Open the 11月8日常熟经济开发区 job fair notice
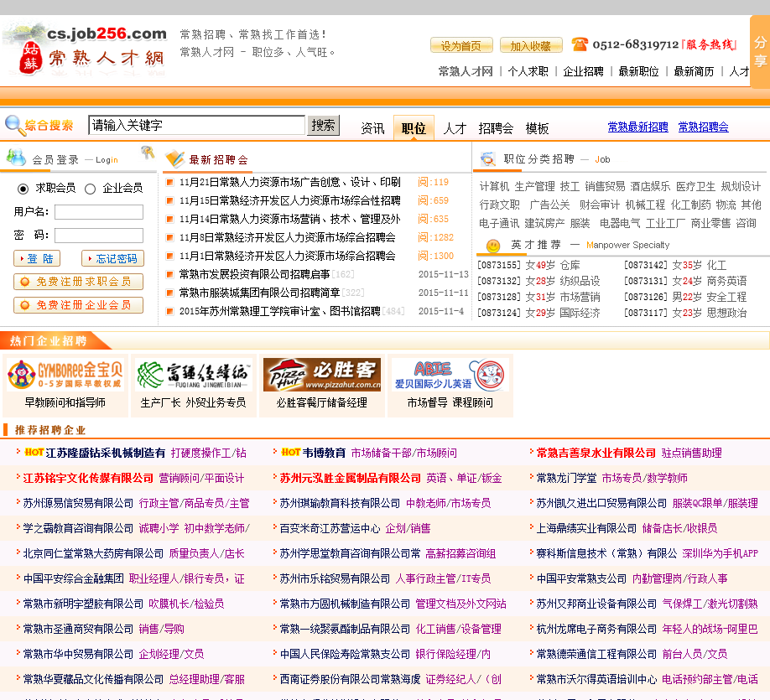This screenshot has height=700, width=770. tap(287, 237)
